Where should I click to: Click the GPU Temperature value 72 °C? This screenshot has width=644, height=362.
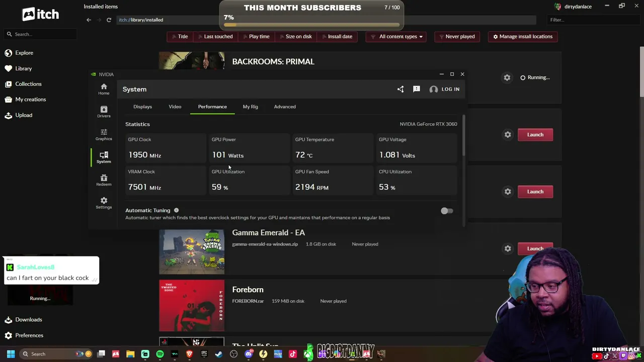pyautogui.click(x=304, y=155)
